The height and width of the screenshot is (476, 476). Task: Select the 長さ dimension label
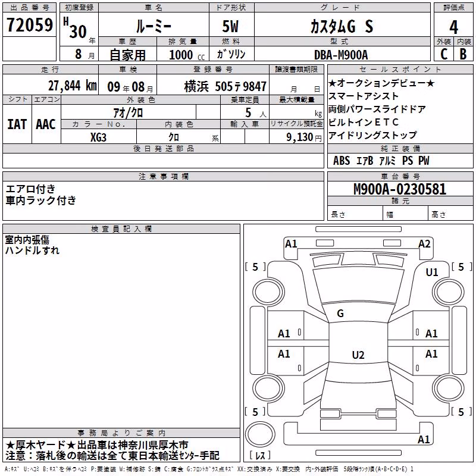coord(338,215)
